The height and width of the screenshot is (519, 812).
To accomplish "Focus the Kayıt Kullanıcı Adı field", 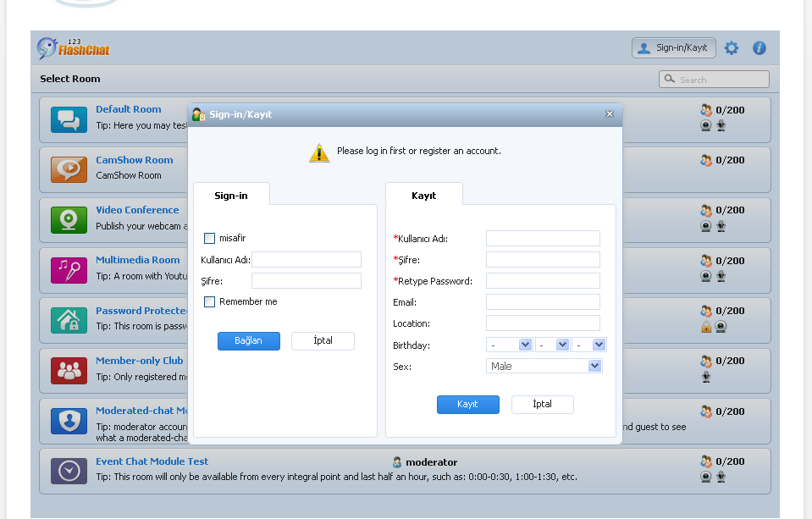I will pos(544,238).
